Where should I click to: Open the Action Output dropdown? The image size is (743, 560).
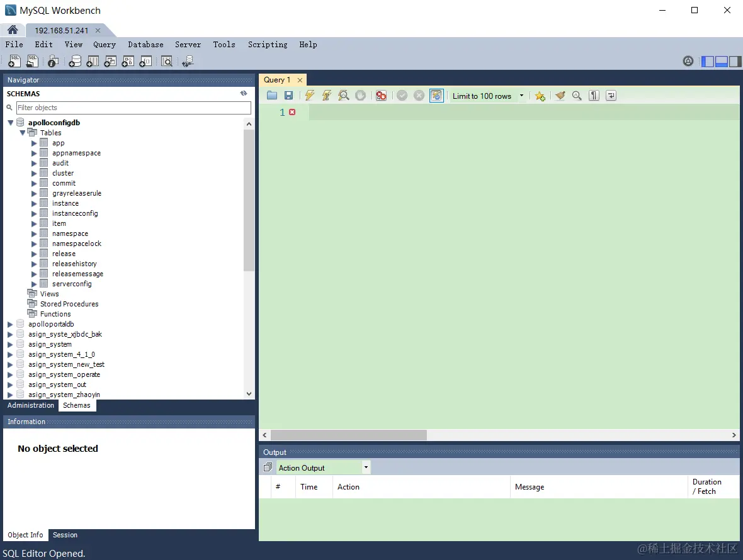pyautogui.click(x=366, y=468)
